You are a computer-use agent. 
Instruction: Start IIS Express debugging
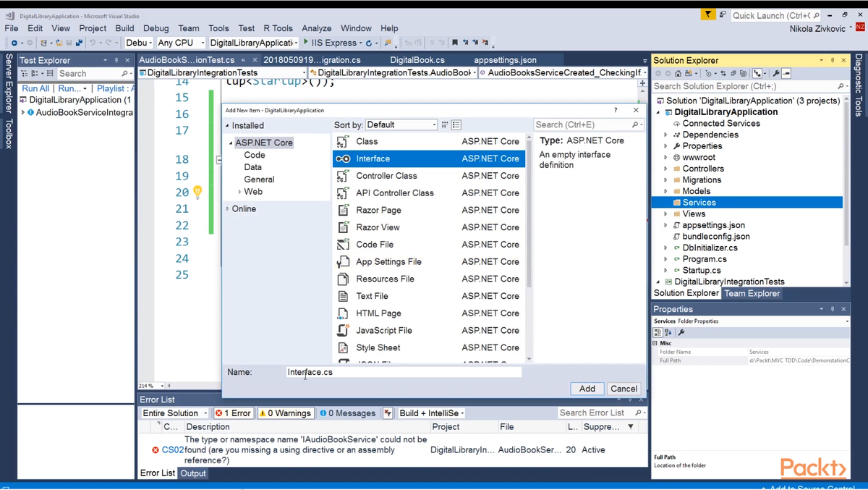pyautogui.click(x=331, y=43)
